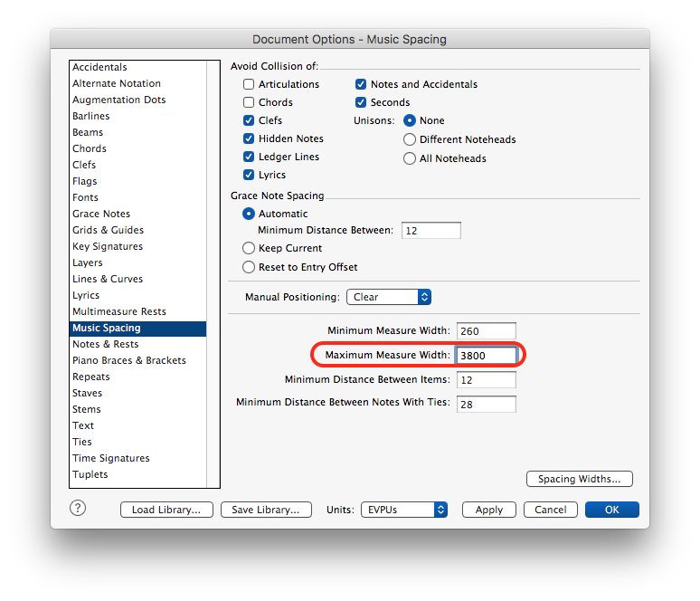
Task: Uncheck the Lyrics collision checkbox
Action: pyautogui.click(x=249, y=175)
